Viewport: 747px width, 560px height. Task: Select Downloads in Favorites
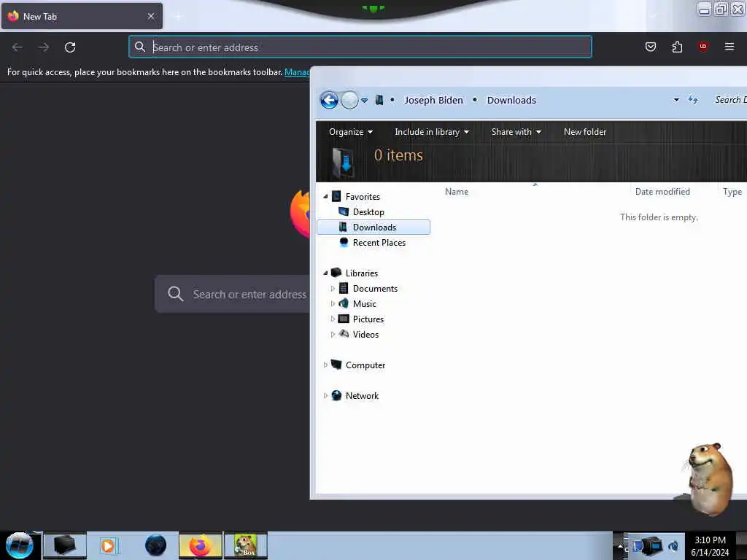coord(373,227)
